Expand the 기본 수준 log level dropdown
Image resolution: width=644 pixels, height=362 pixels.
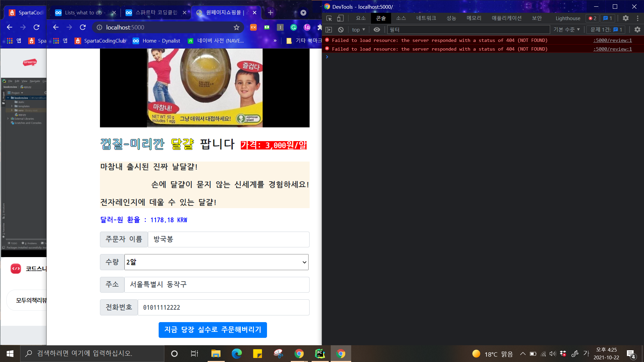pos(567,30)
